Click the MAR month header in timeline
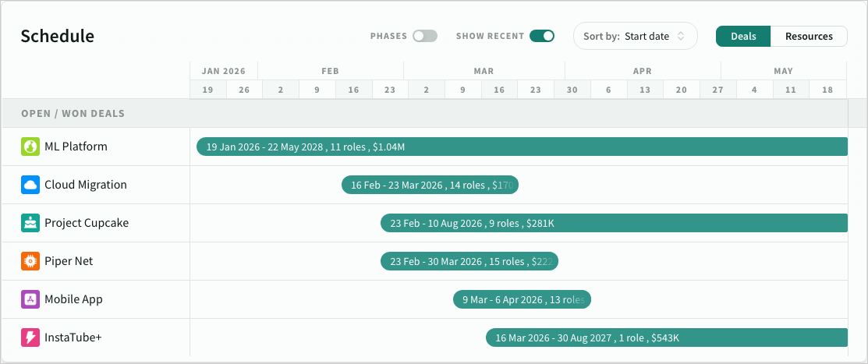This screenshot has width=868, height=364. click(484, 71)
